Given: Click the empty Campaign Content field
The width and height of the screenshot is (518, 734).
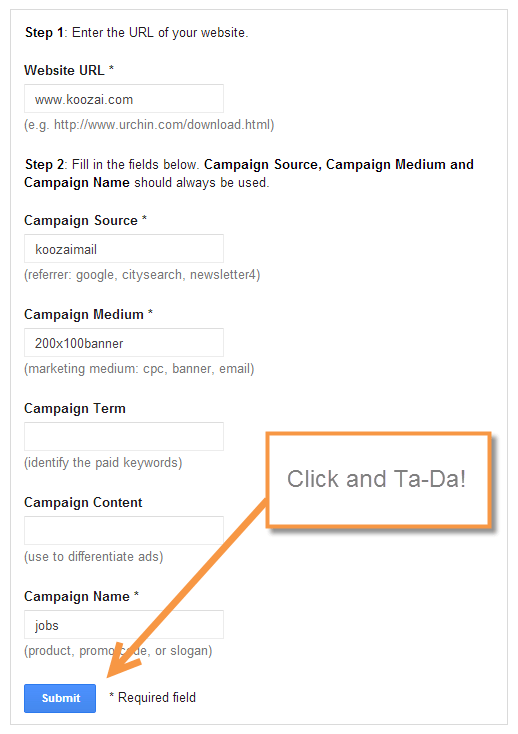Looking at the screenshot, I should [124, 530].
